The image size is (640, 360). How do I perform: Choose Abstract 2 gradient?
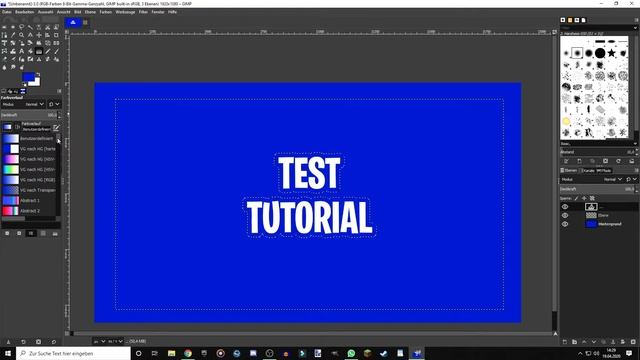pyautogui.click(x=29, y=211)
